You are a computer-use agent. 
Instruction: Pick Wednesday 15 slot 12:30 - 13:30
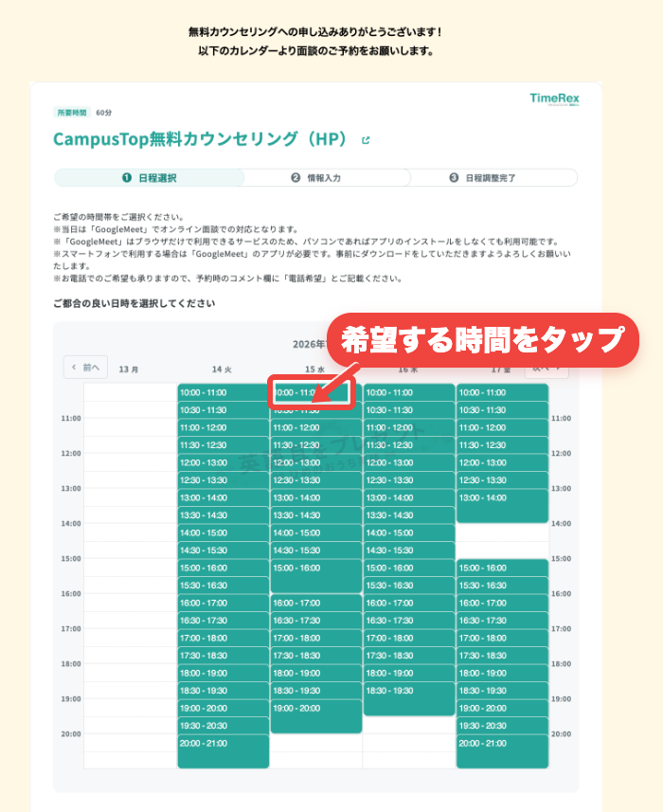316,480
